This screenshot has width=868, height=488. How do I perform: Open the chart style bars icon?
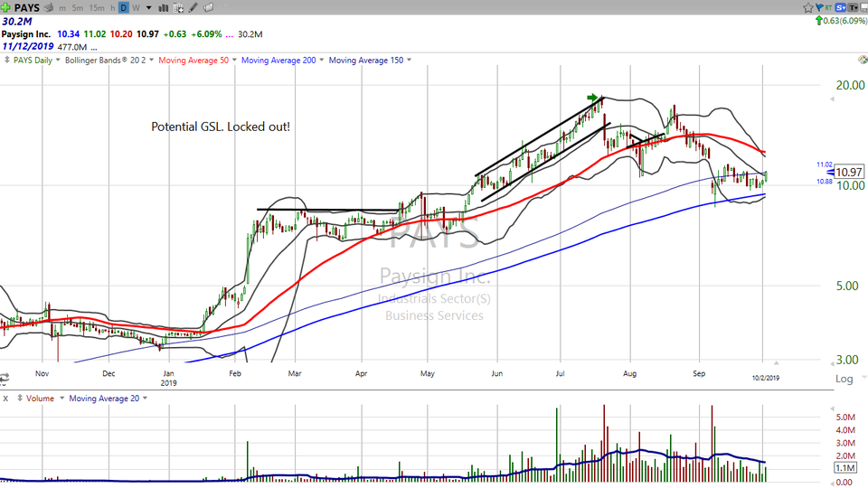pos(164,8)
